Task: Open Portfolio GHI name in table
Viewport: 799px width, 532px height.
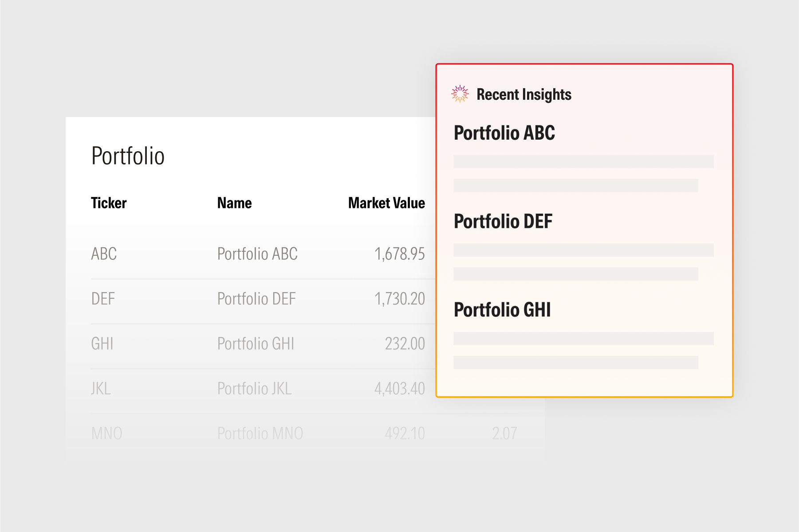Action: (256, 344)
